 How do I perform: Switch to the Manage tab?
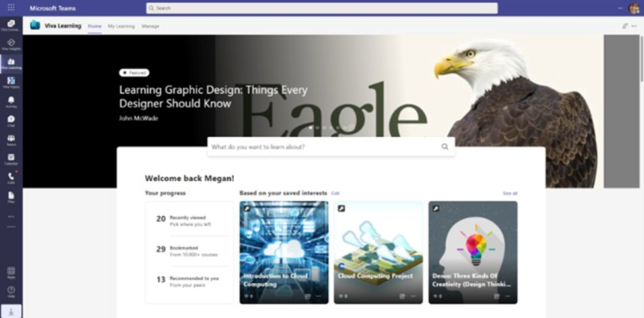click(x=151, y=26)
